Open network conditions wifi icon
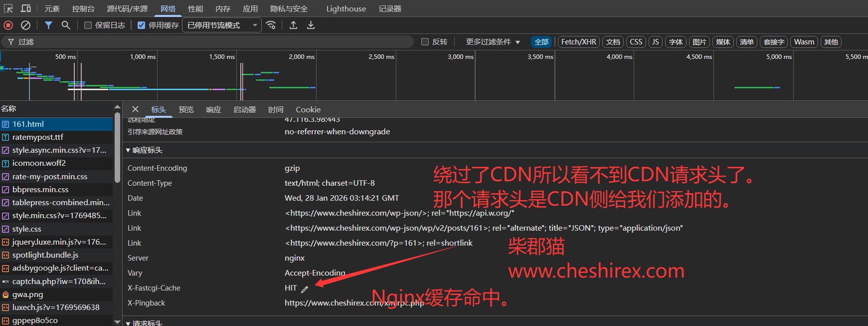This screenshot has width=868, height=326. coord(271,25)
